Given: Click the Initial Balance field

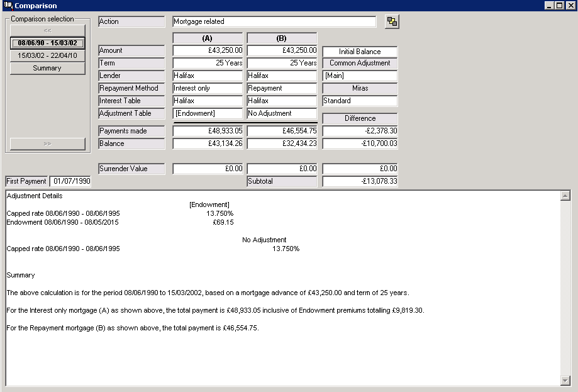Looking at the screenshot, I should [x=360, y=52].
